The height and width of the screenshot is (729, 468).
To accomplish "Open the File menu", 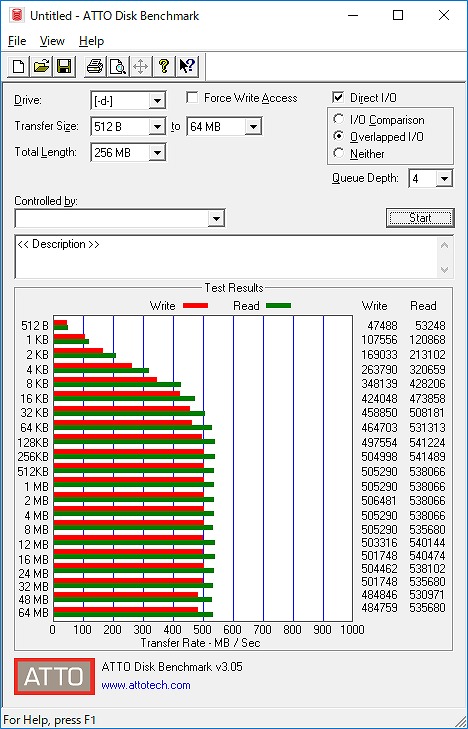I will point(17,41).
